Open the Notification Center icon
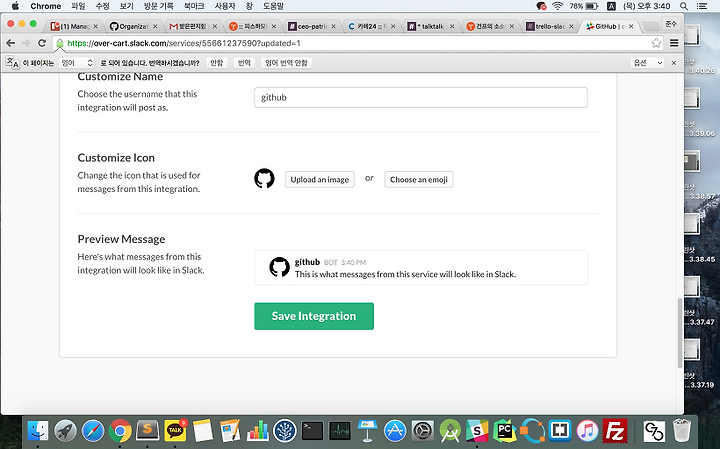720x449 pixels. tap(702, 6)
